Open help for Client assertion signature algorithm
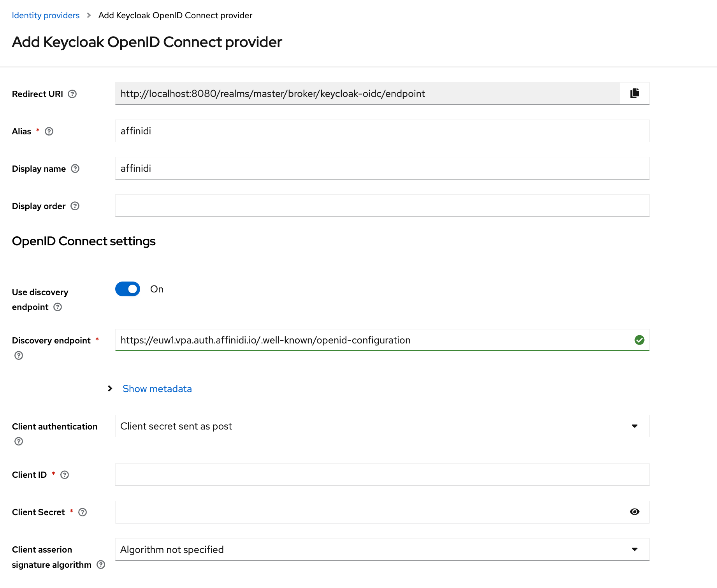Image resolution: width=717 pixels, height=588 pixels. pos(101,565)
